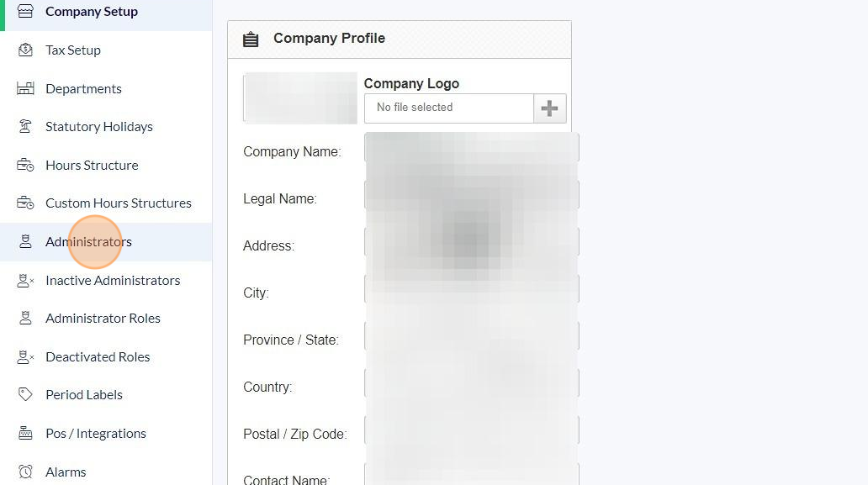Click the No file selected field
868x485 pixels.
click(449, 108)
